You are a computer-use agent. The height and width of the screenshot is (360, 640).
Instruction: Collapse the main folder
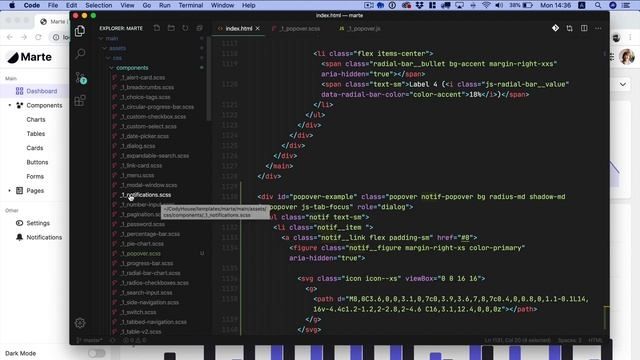(101, 38)
